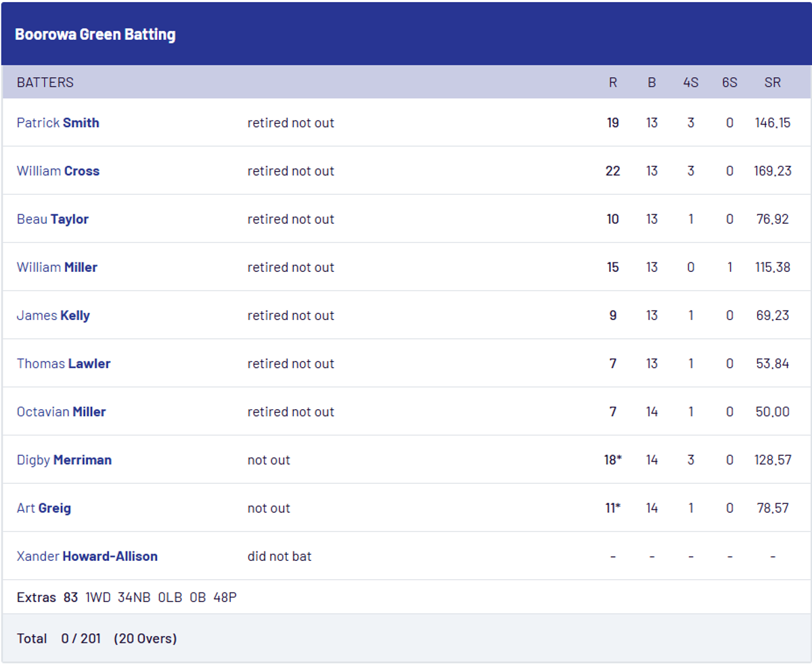
Task: Click Thomas Lawler's name
Action: 64,363
